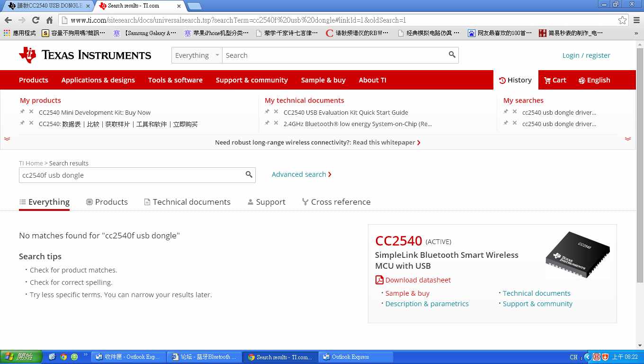Open the 'Everything' search scope dropdown
The height and width of the screenshot is (364, 644).
point(197,55)
